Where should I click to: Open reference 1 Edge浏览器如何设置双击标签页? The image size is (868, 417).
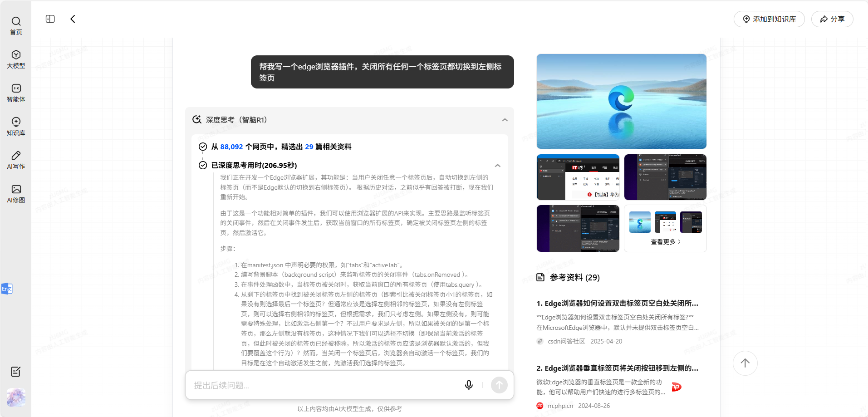618,303
